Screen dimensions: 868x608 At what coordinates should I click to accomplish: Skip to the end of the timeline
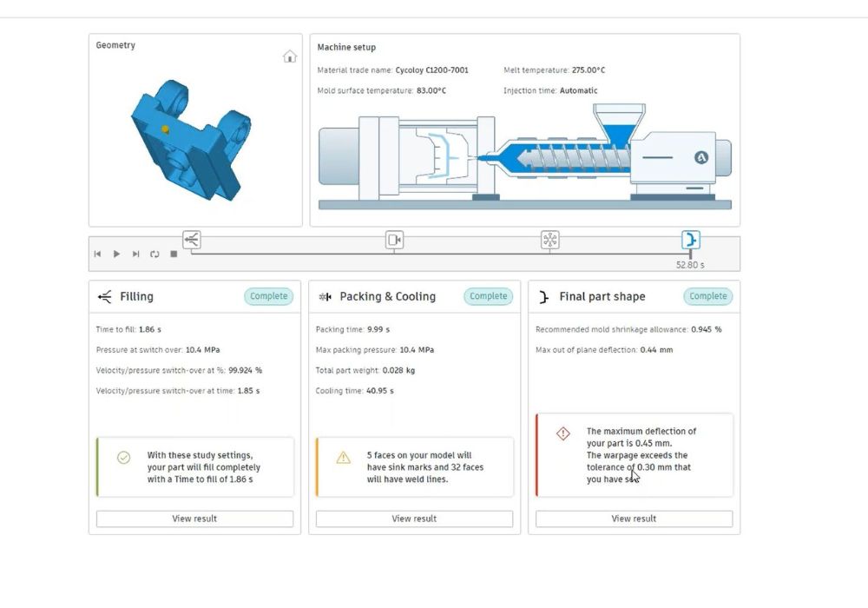pos(135,254)
